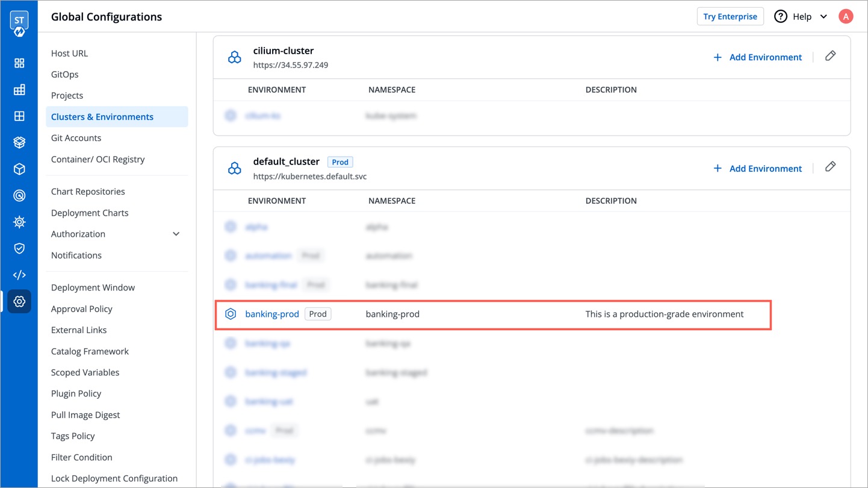Edit default_cluster using the pencil icon
Screen dimensions: 868x488
point(830,167)
